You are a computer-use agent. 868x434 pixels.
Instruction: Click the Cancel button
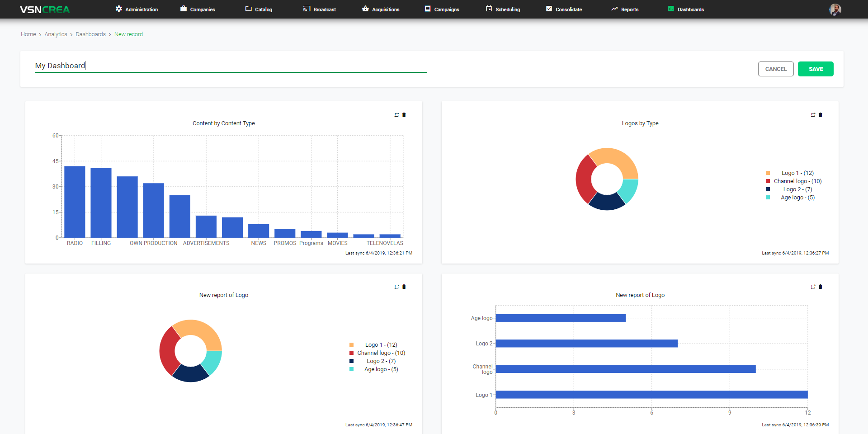776,69
